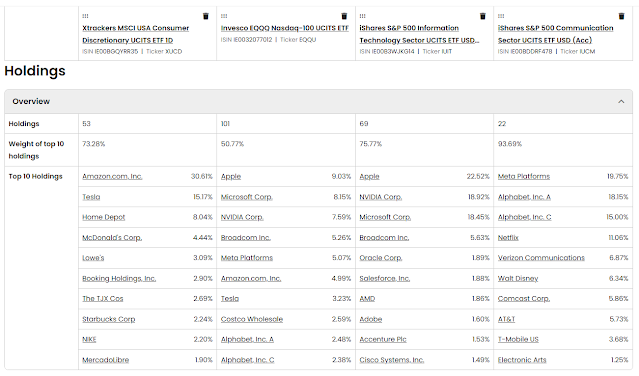Open Invesco EQQQ Nasdaq-100 UCITS ETF link
This screenshot has width=639, height=376.
click(285, 28)
